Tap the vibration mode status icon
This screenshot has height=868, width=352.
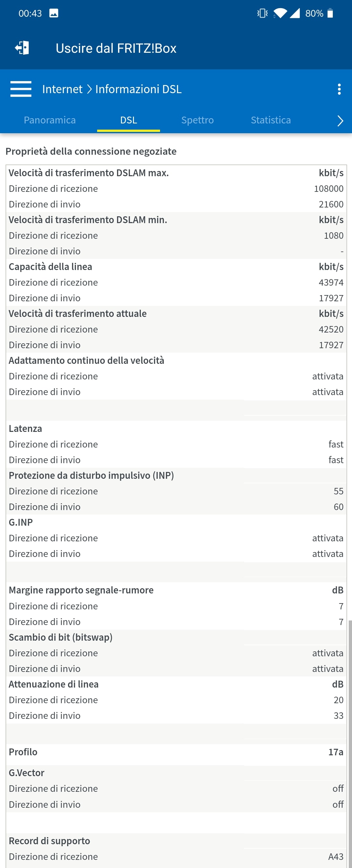262,13
